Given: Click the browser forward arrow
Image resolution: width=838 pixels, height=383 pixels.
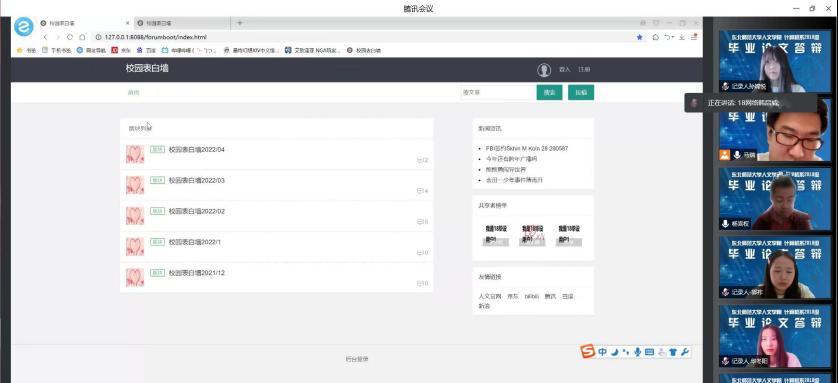Looking at the screenshot, I should 58,37.
